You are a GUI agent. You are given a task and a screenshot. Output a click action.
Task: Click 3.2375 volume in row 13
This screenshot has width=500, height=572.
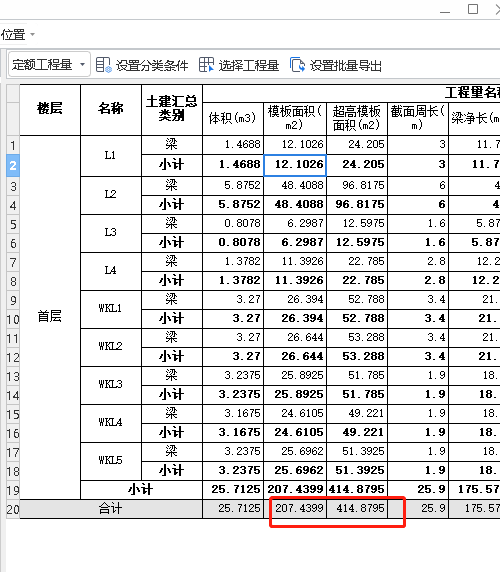[233, 375]
